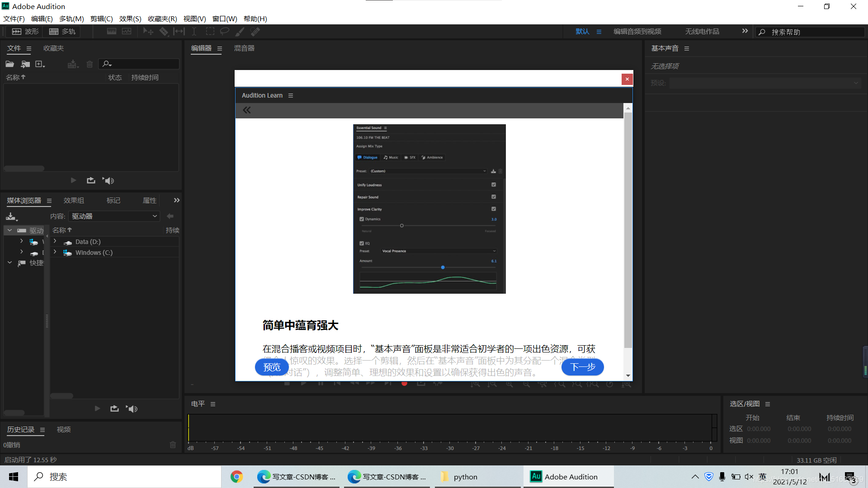Select the Lasso selection tool

click(x=225, y=32)
